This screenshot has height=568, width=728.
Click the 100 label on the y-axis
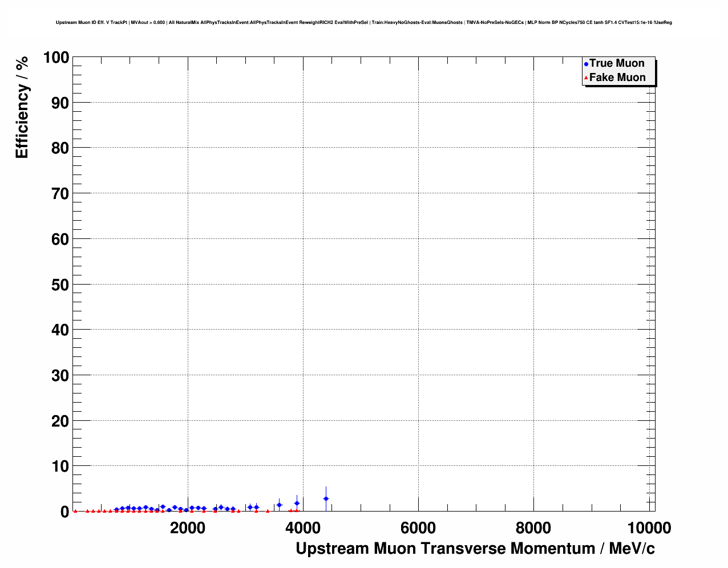(56, 58)
